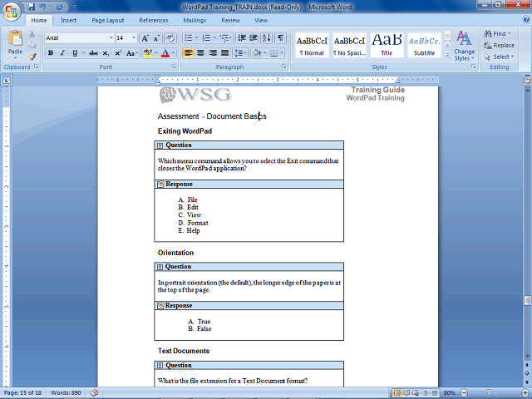Viewport: 532px width, 399px height.
Task: Apply yellow text highlight color
Action: pos(147,53)
